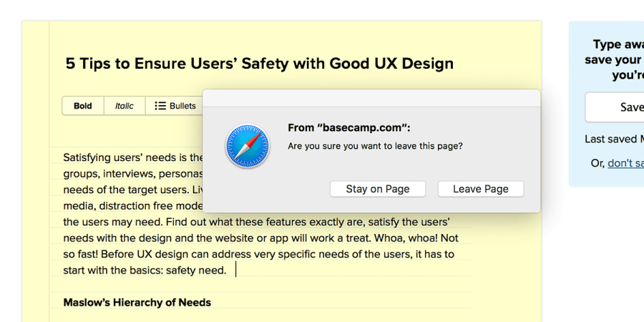
Task: Click the Safari compass icon in the dialog
Action: pyautogui.click(x=248, y=146)
